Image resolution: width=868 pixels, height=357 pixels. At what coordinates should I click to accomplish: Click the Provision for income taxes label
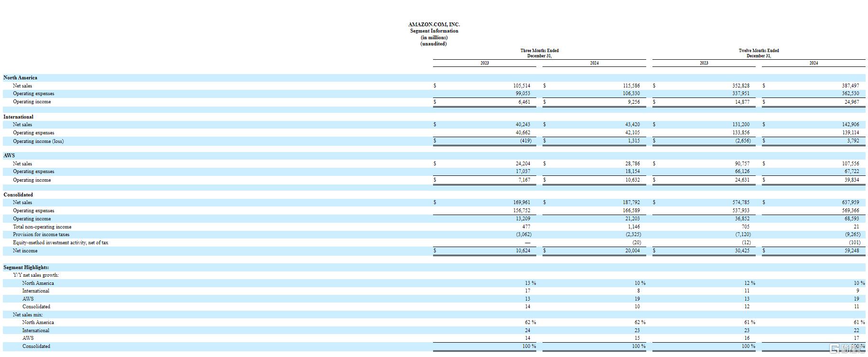click(x=41, y=234)
